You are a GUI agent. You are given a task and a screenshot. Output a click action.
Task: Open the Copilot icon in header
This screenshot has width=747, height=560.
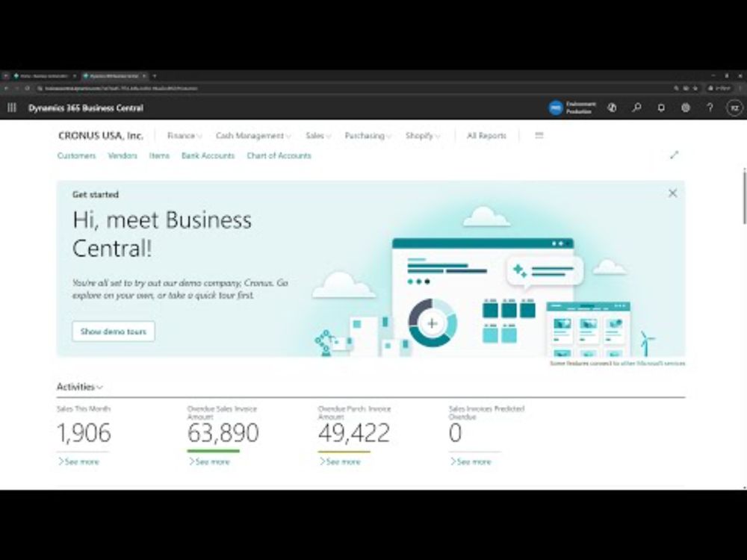(613, 108)
